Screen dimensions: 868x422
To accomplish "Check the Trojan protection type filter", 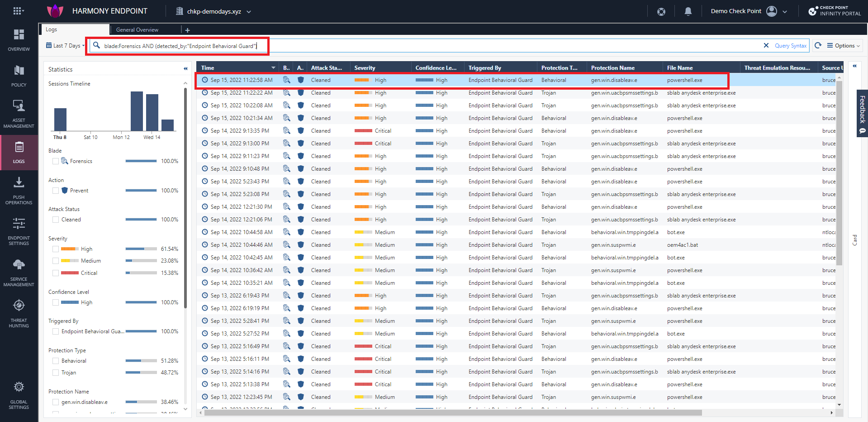I will click(56, 373).
